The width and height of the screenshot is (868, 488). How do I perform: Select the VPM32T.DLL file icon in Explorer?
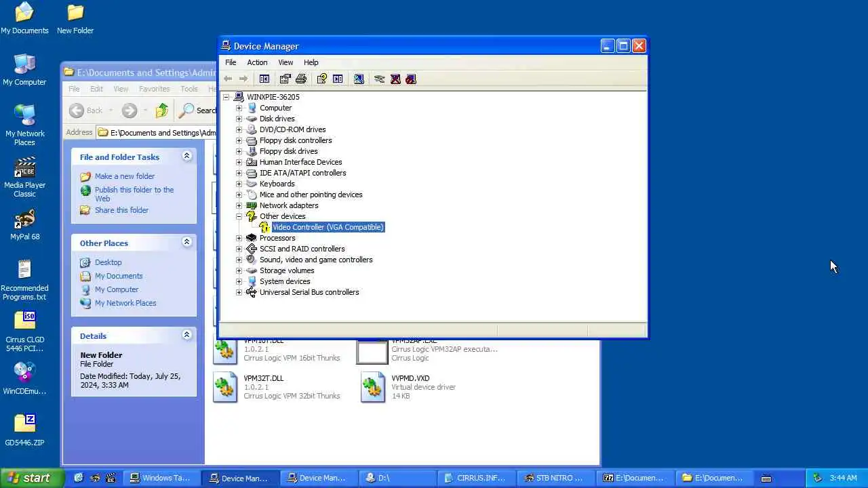coord(225,387)
